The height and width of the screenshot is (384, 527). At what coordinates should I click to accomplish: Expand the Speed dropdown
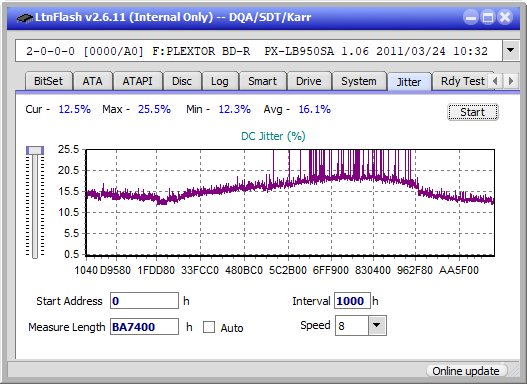pyautogui.click(x=377, y=325)
